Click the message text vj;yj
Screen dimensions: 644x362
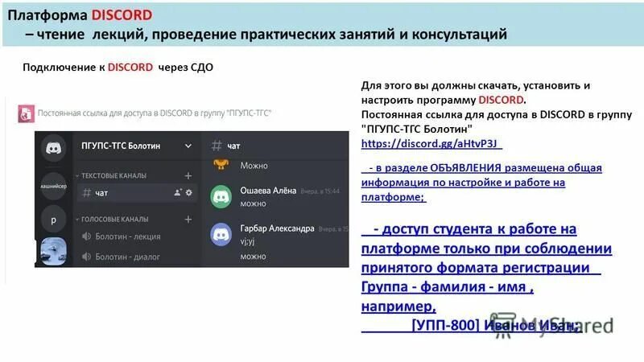[247, 241]
